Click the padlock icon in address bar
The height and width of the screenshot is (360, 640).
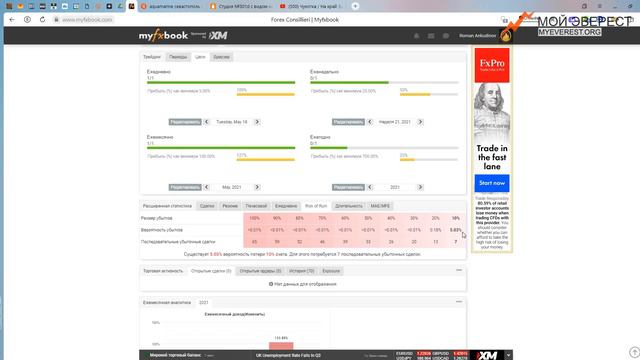tap(56, 20)
